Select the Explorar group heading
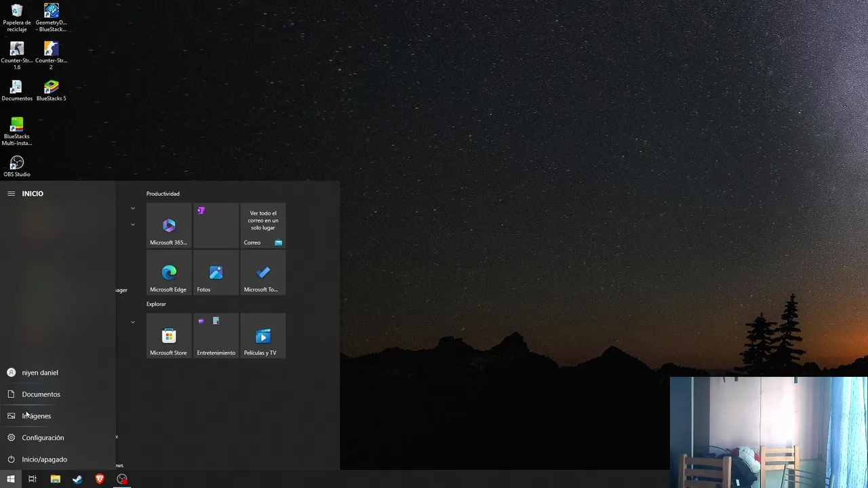868x488 pixels. (156, 304)
